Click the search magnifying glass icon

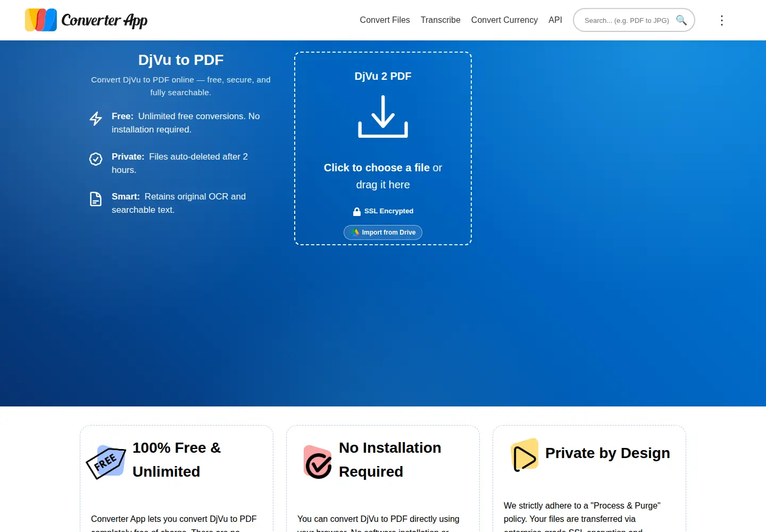[x=681, y=20]
